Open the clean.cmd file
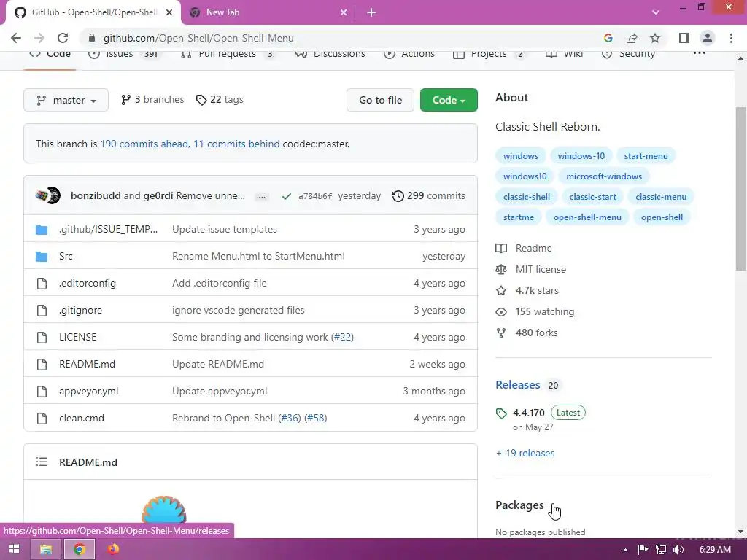Screen dimensions: 747x560 pyautogui.click(x=82, y=418)
